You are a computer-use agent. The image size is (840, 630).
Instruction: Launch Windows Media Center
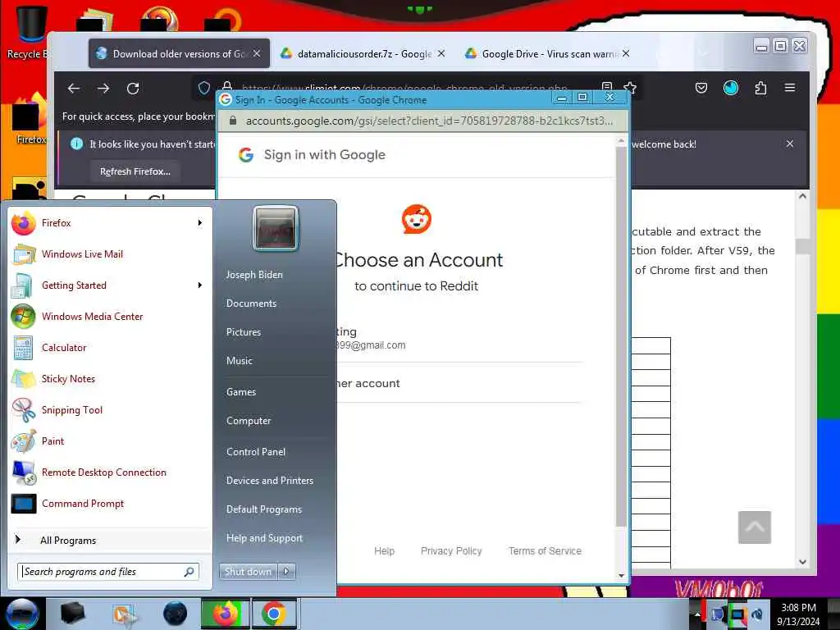[x=110, y=316]
